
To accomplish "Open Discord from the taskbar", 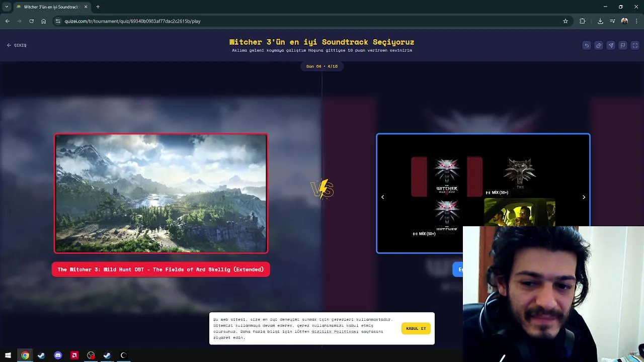I will (x=58, y=355).
